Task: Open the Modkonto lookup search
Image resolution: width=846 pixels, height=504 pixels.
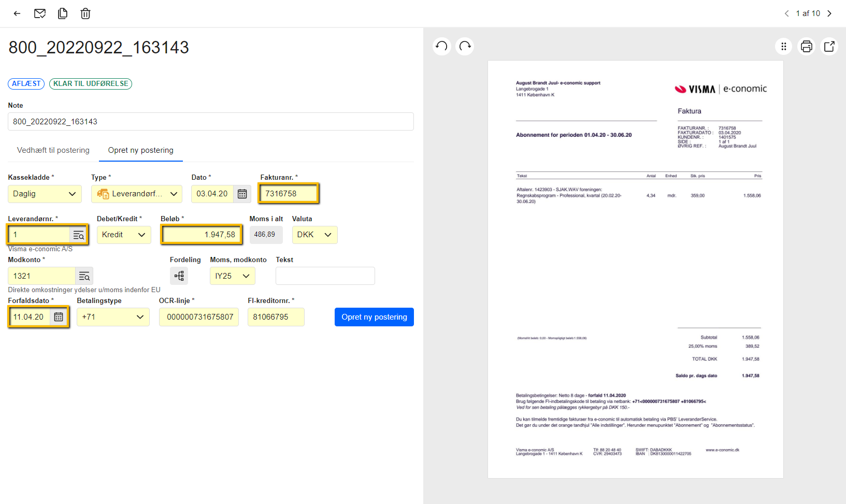Action: (84, 276)
